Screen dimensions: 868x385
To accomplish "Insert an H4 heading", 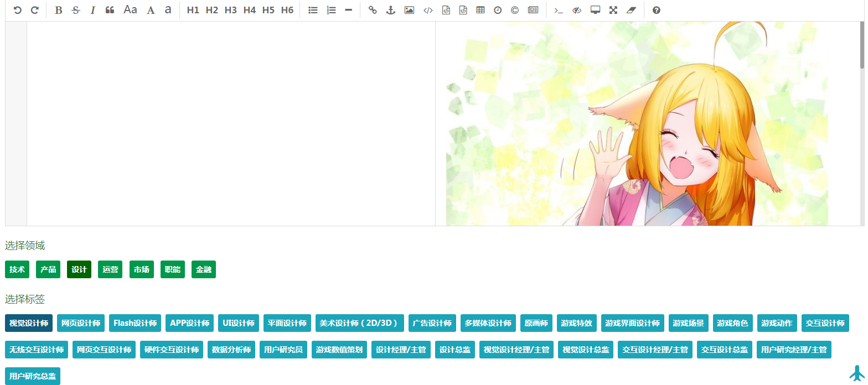I will (250, 10).
